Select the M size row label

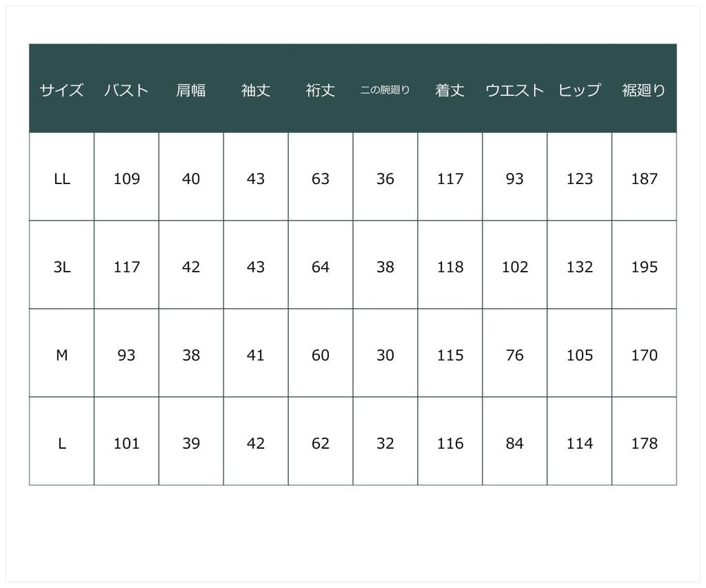coord(61,356)
